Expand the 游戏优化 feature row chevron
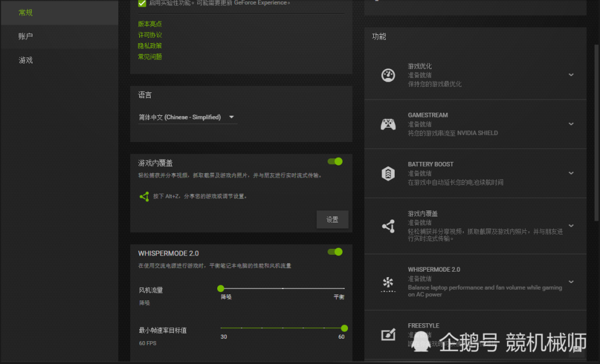600x364 pixels. pos(571,75)
